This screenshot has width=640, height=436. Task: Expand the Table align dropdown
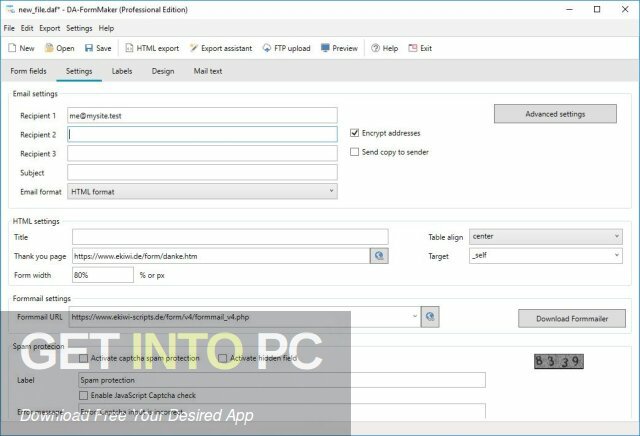(x=546, y=236)
